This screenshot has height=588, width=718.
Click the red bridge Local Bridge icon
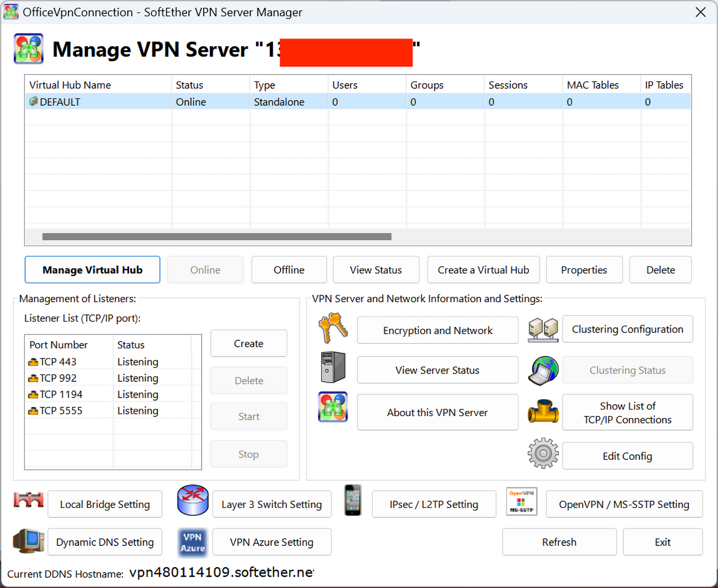(28, 500)
